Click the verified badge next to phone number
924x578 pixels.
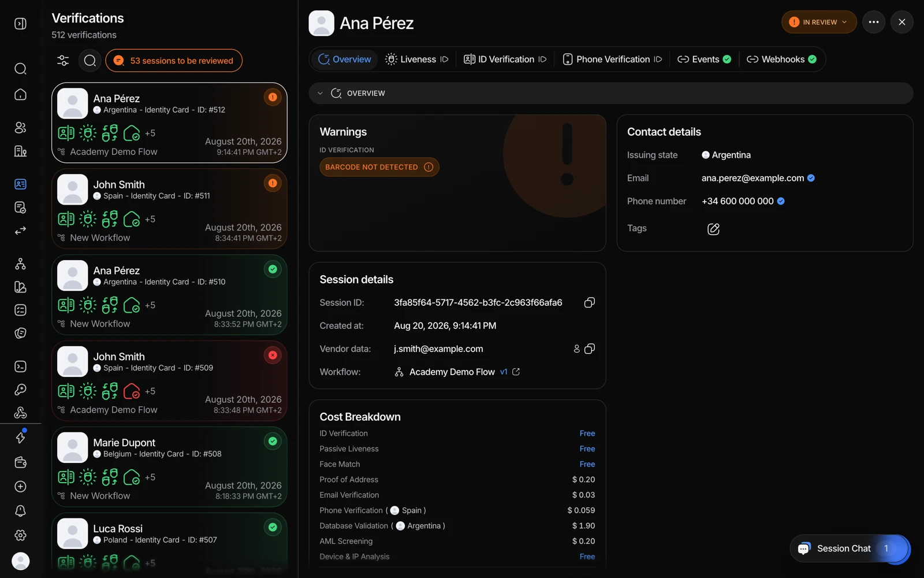781,201
